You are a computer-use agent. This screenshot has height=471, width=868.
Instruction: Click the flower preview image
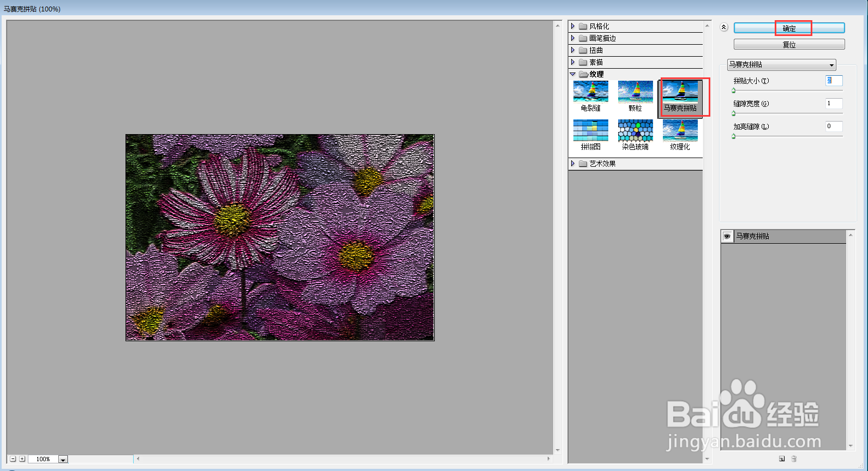click(280, 238)
